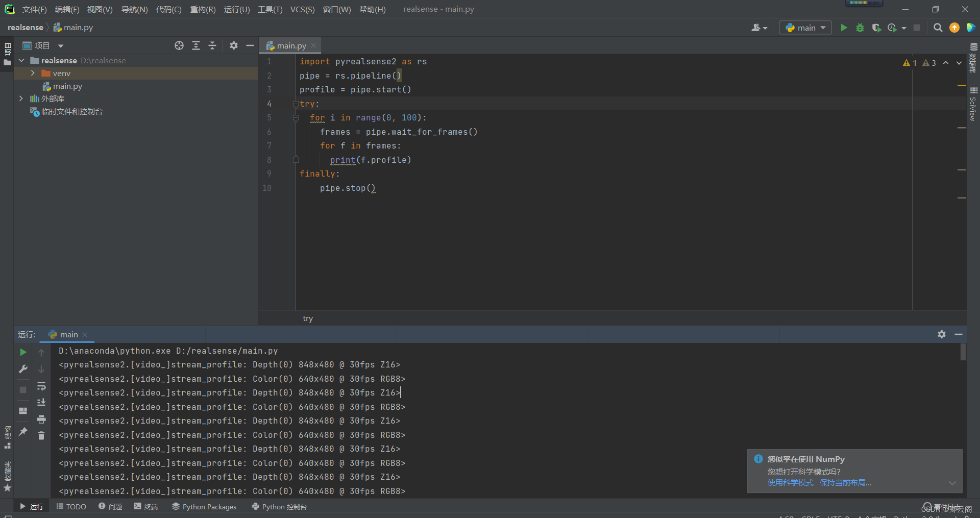Click the stop process icon in top toolbar
Viewport: 980px width, 518px height.
click(917, 28)
